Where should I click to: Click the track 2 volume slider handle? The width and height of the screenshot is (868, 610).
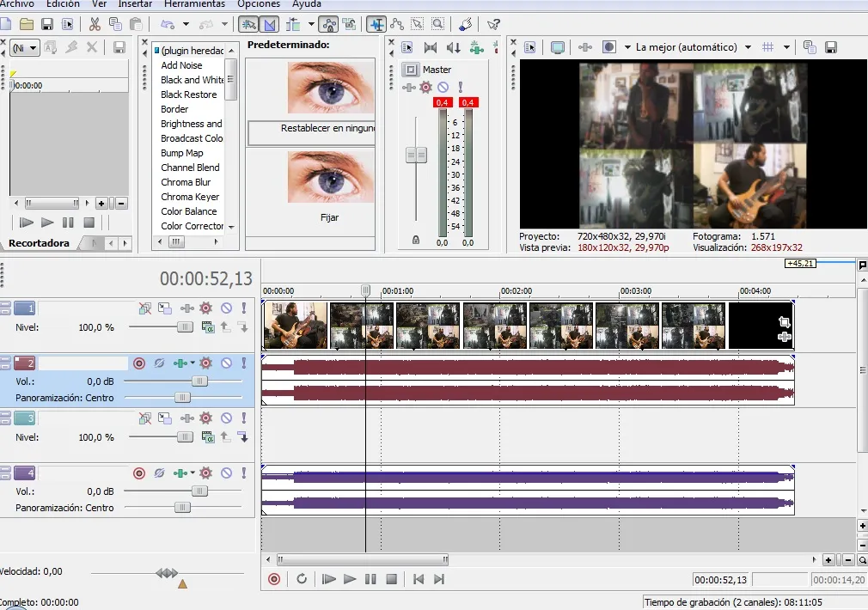pos(199,381)
